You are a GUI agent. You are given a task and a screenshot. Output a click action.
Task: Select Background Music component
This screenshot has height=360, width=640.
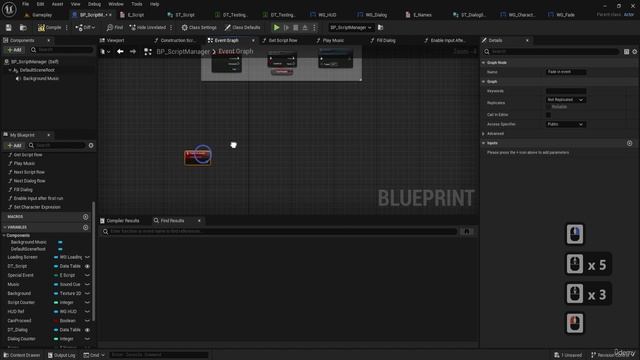pos(40,78)
